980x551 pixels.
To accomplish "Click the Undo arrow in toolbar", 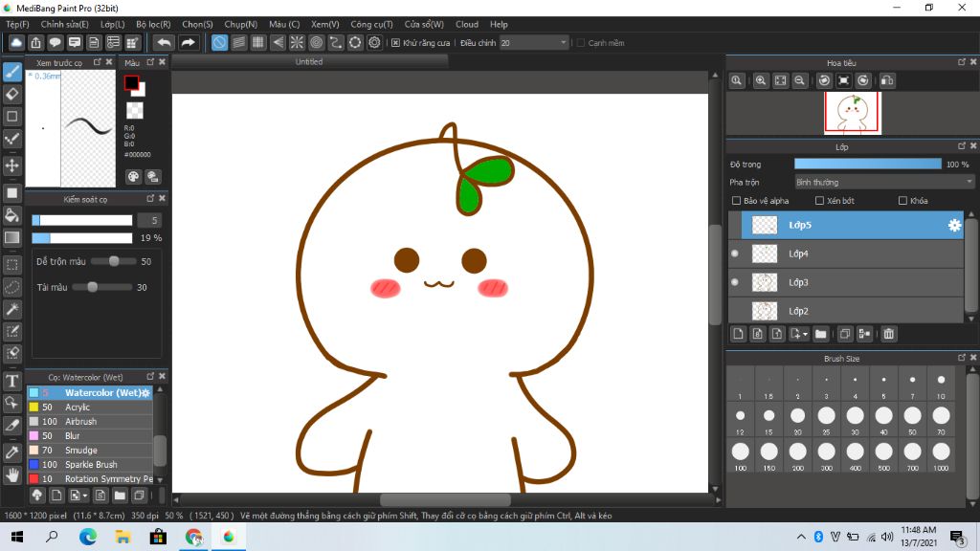I will pos(164,42).
